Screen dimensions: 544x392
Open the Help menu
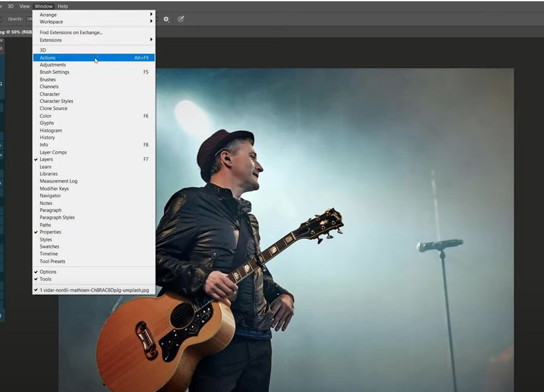click(x=63, y=6)
